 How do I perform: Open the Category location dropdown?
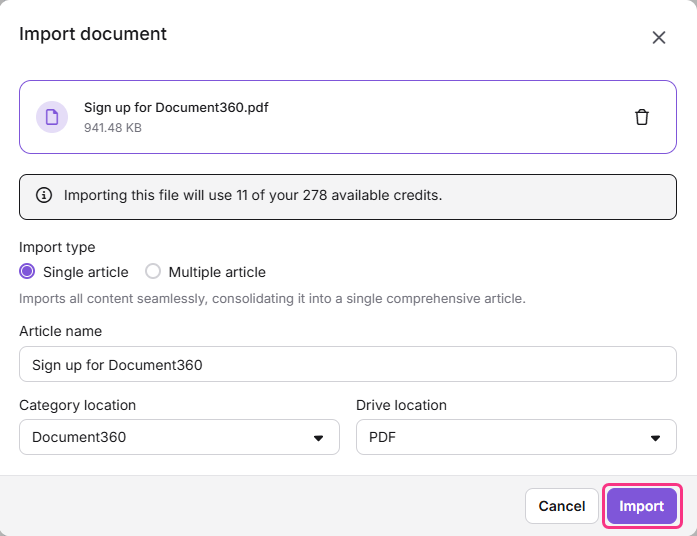[x=179, y=437]
